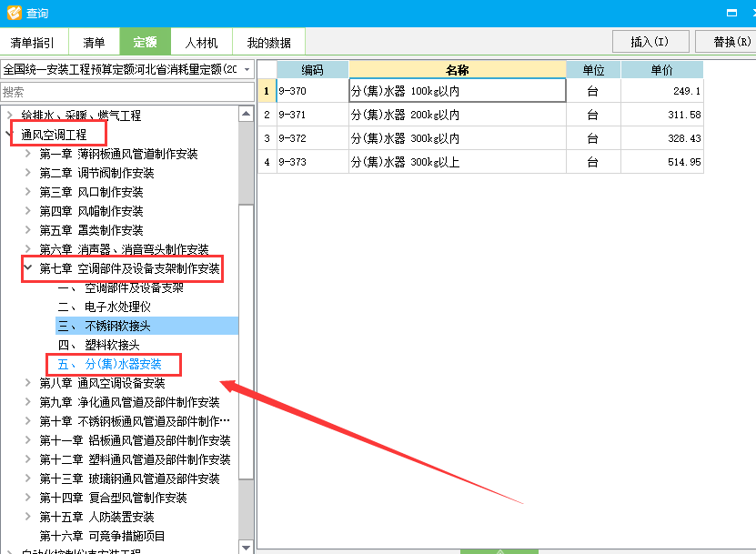Click row number 1 header
The image size is (756, 554).
[267, 91]
